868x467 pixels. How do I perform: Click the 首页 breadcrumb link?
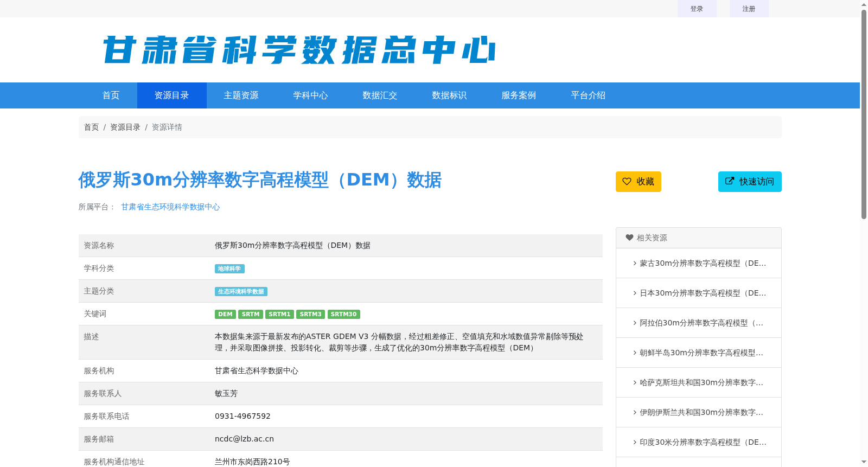pos(91,127)
